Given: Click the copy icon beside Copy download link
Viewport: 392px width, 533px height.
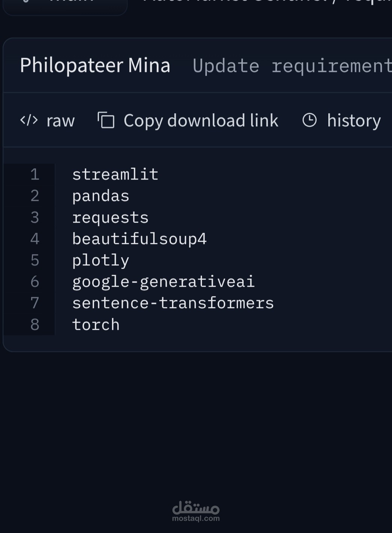Looking at the screenshot, I should 106,120.
